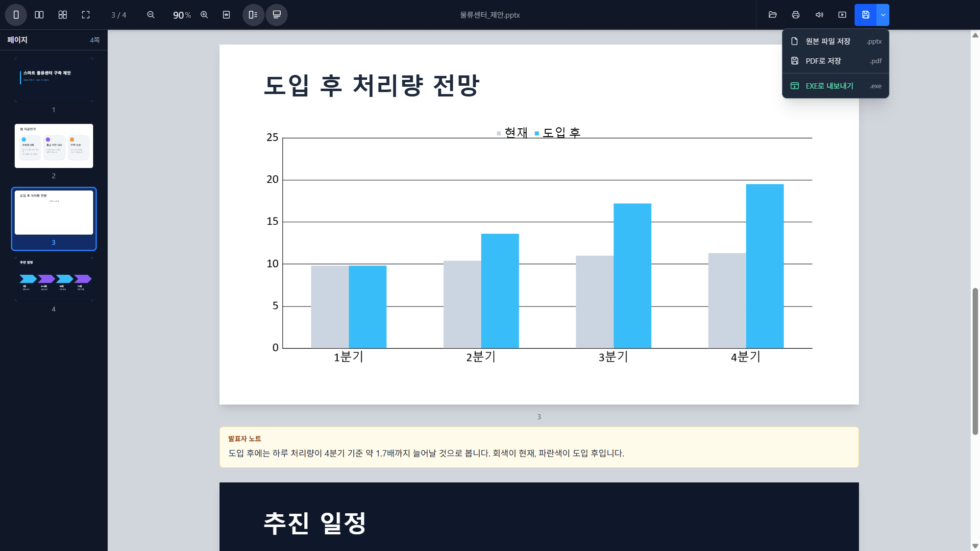Toggle the presenter notes panel
Screen dimensions: 980x551
tap(276, 15)
